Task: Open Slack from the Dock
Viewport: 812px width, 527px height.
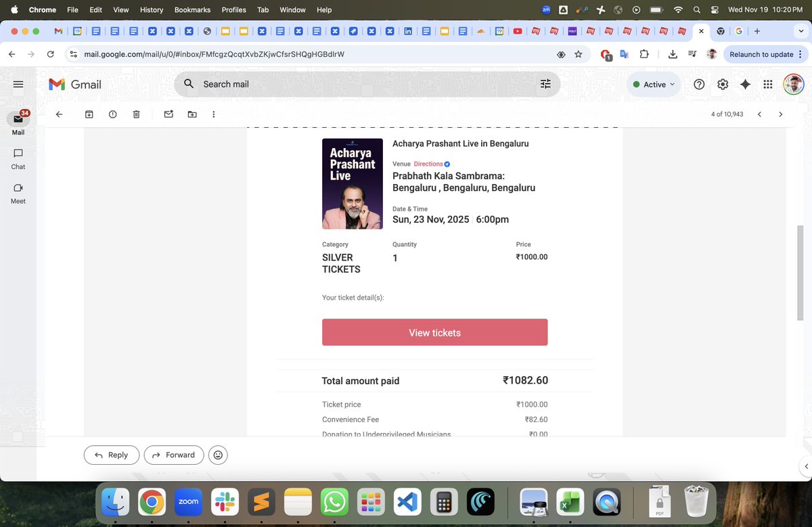Action: click(x=225, y=503)
